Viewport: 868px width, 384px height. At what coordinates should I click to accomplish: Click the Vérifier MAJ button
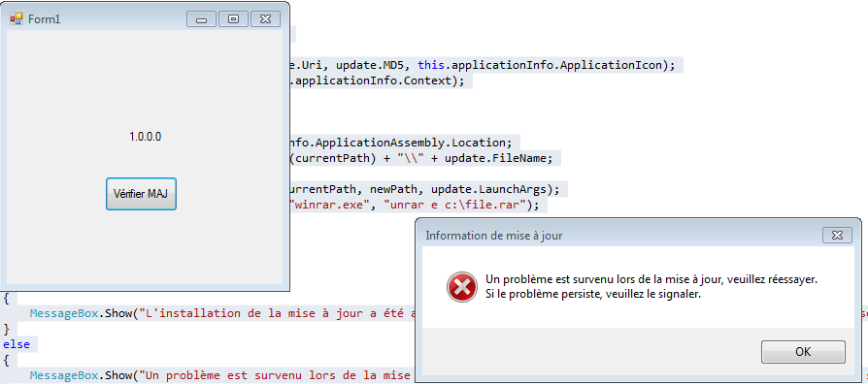pyautogui.click(x=141, y=194)
